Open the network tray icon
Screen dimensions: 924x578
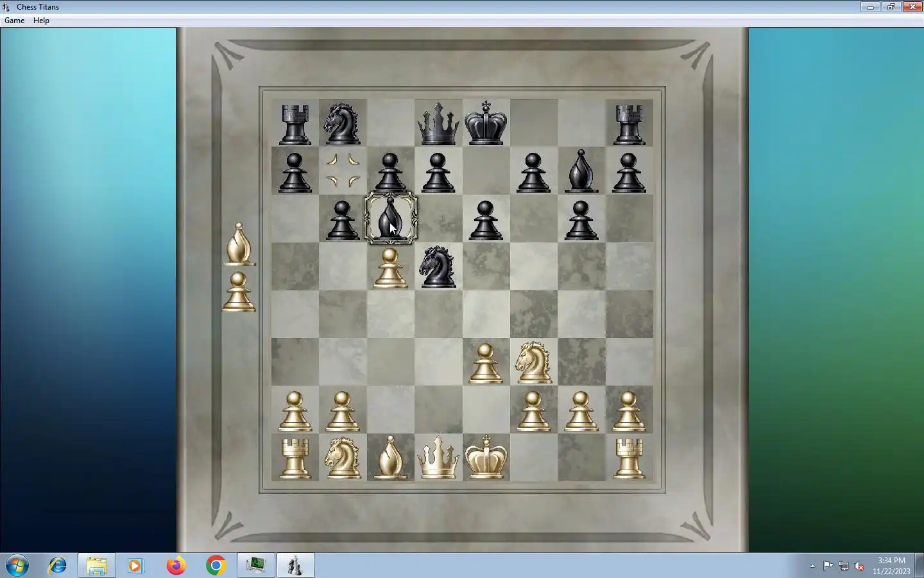[x=843, y=566]
